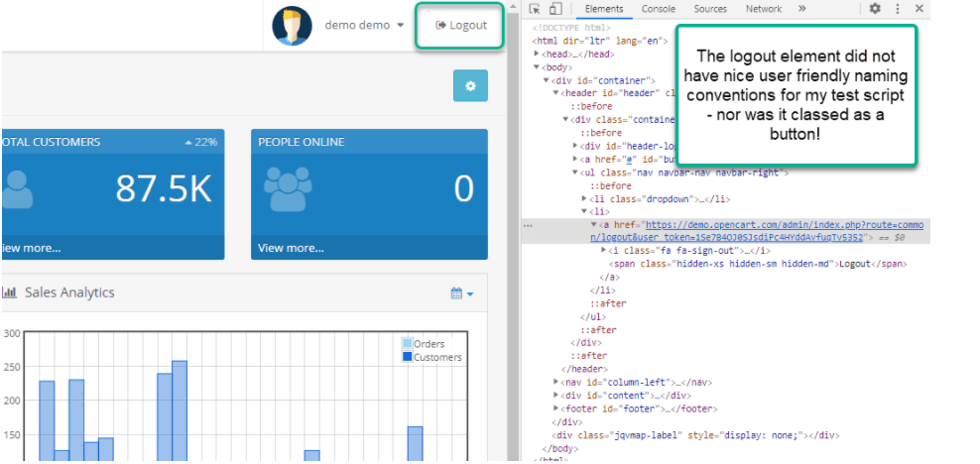Expand the footer element node
The height and width of the screenshot is (464, 980).
coord(556,408)
